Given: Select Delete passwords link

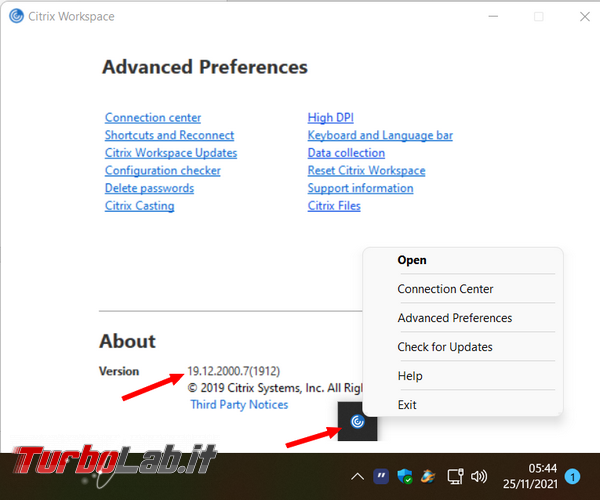Looking at the screenshot, I should [x=149, y=188].
